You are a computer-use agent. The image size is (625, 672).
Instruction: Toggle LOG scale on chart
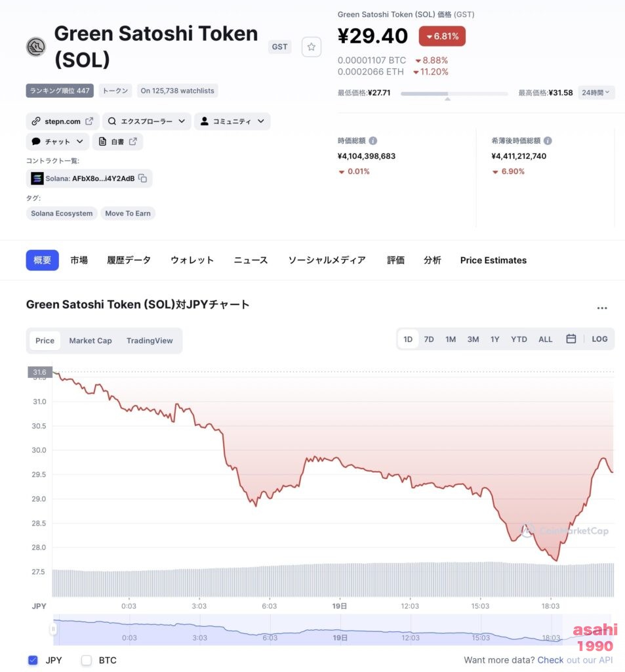[599, 339]
